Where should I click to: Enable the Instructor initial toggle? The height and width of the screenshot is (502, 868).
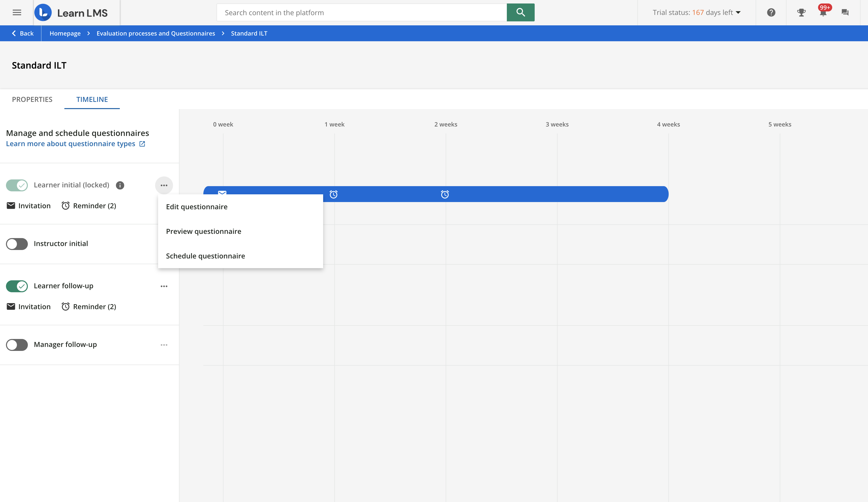tap(17, 244)
